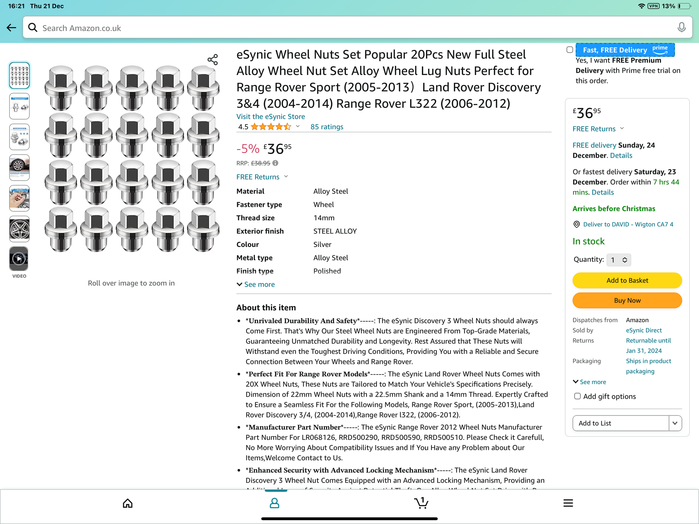Play the product video thumbnail

[19, 259]
